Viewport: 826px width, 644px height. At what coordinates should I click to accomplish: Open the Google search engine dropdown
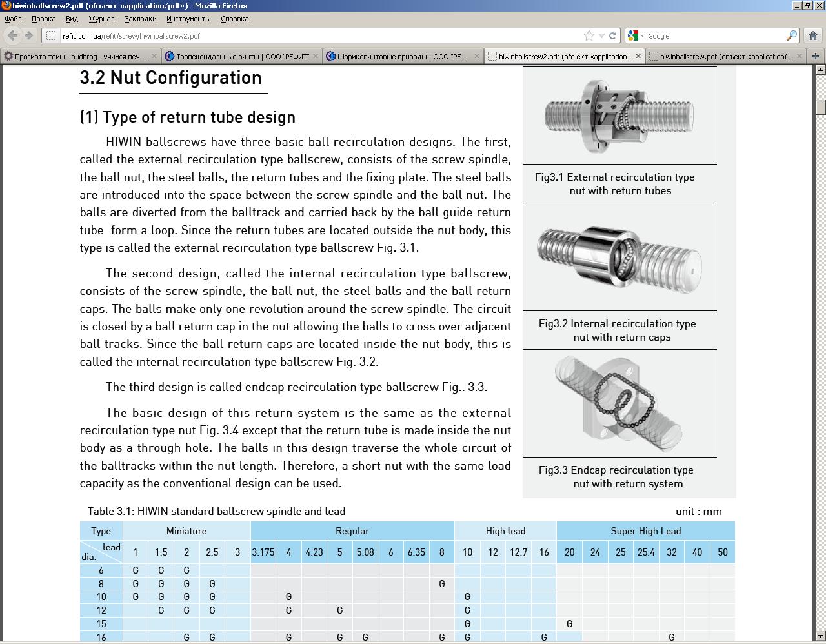635,36
